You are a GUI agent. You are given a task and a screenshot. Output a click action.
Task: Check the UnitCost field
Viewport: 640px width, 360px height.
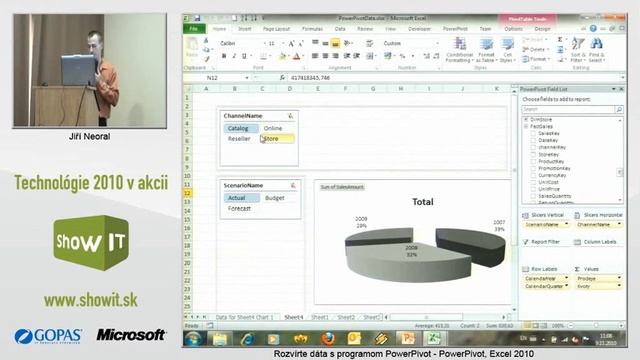[533, 182]
